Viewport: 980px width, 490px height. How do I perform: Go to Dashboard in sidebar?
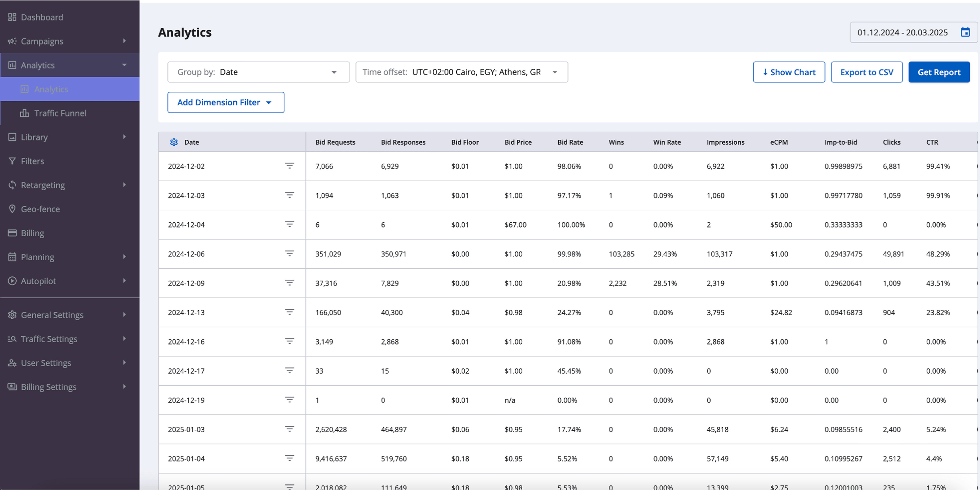(70, 17)
